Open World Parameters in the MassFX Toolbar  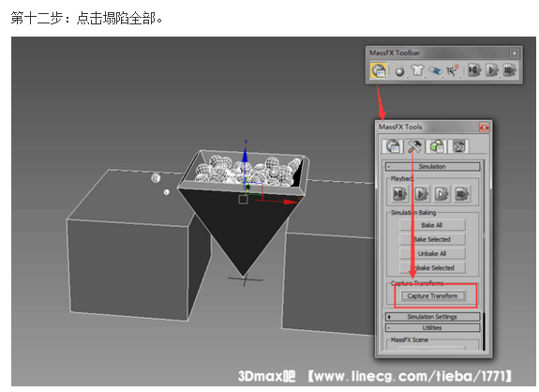tap(378, 70)
